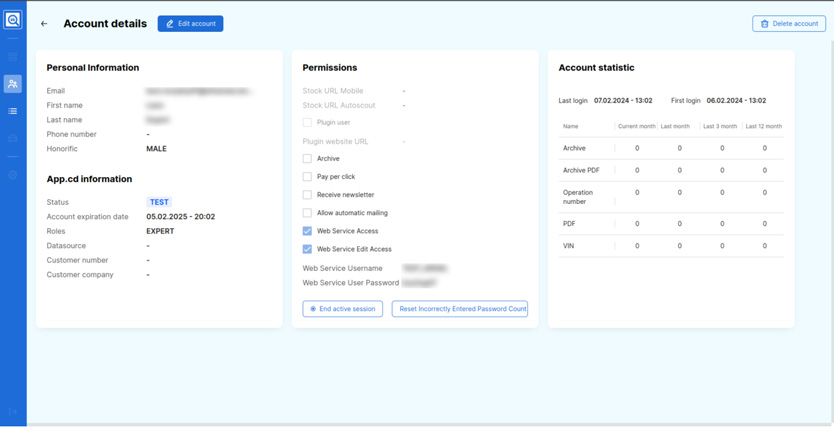Enable the Archive checkbox
Screen dimensions: 834x431
point(308,159)
